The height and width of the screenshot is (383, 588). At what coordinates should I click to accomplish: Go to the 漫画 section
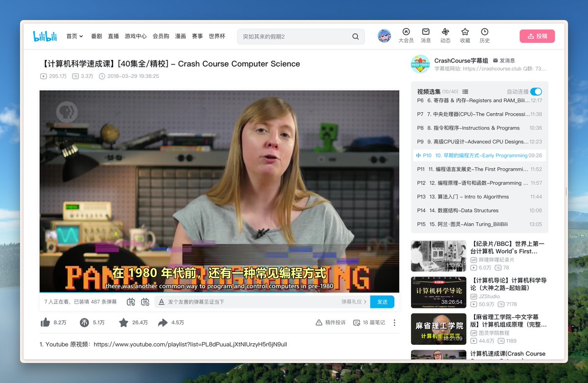(180, 36)
